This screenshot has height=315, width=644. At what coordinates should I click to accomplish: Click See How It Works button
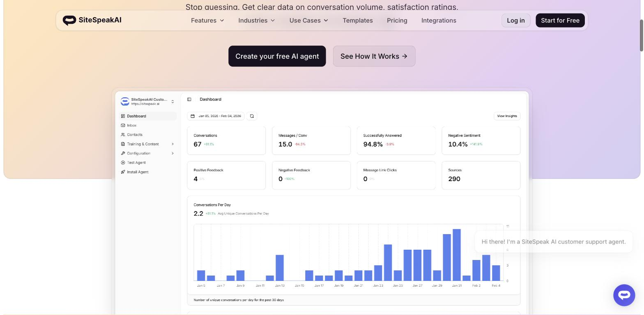pyautogui.click(x=374, y=56)
